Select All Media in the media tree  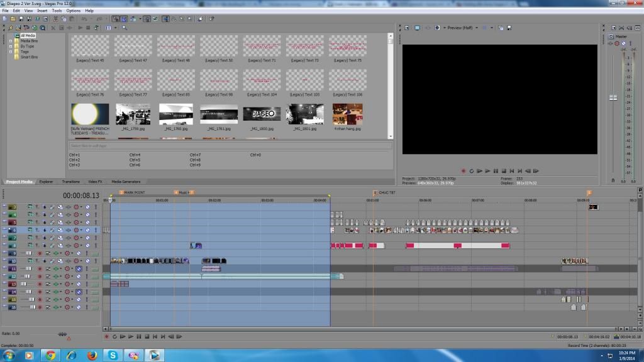click(28, 36)
